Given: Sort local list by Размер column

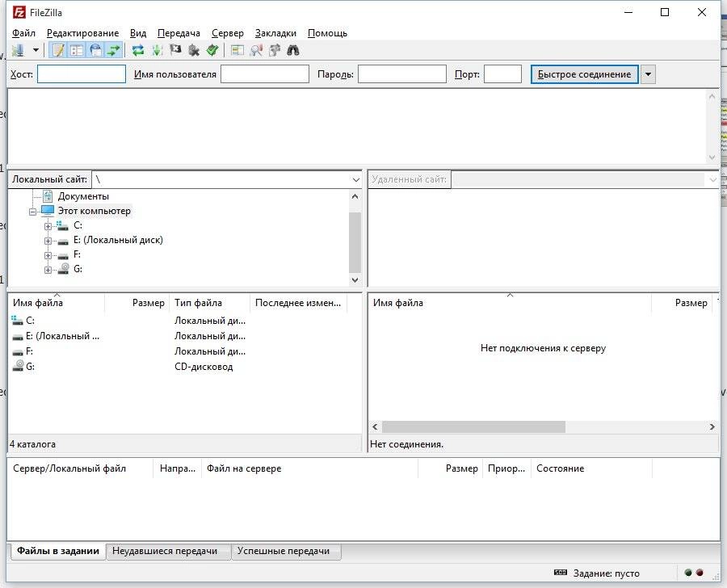Looking at the screenshot, I should pyautogui.click(x=137, y=303).
